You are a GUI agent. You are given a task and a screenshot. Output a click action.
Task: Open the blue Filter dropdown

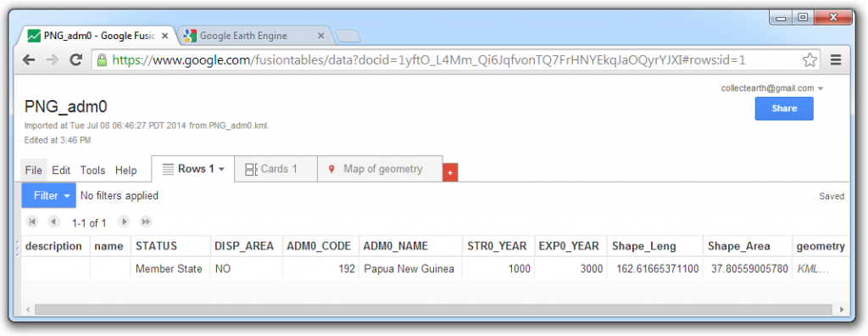click(48, 196)
